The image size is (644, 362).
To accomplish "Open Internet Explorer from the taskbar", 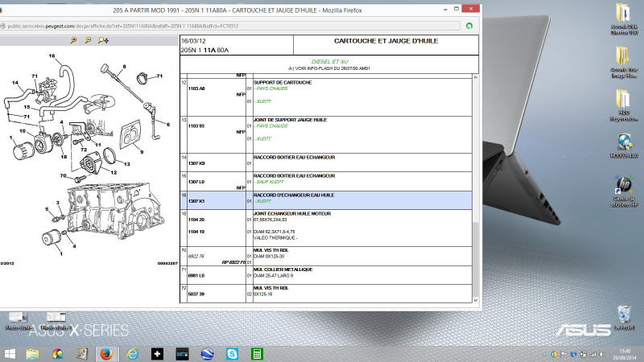I will (132, 354).
